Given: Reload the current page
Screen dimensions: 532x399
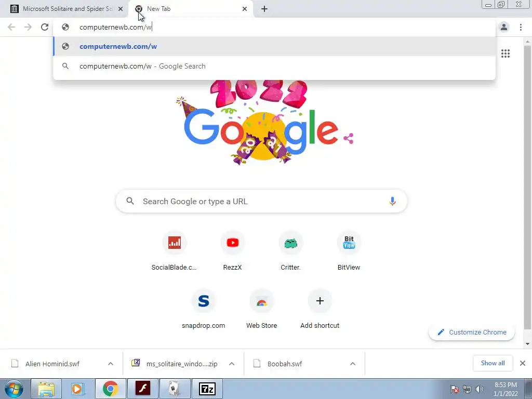Looking at the screenshot, I should 45,27.
